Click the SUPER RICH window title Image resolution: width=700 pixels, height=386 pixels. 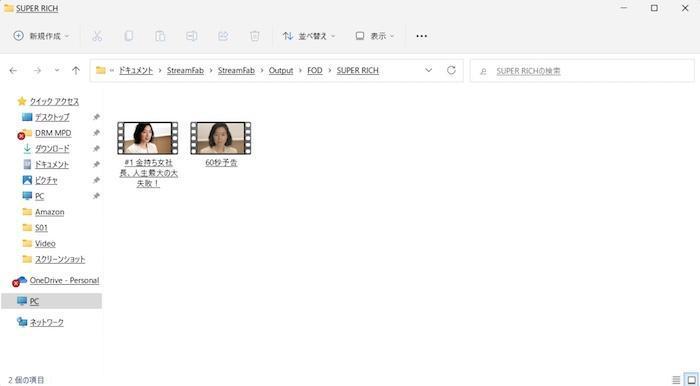(x=37, y=8)
